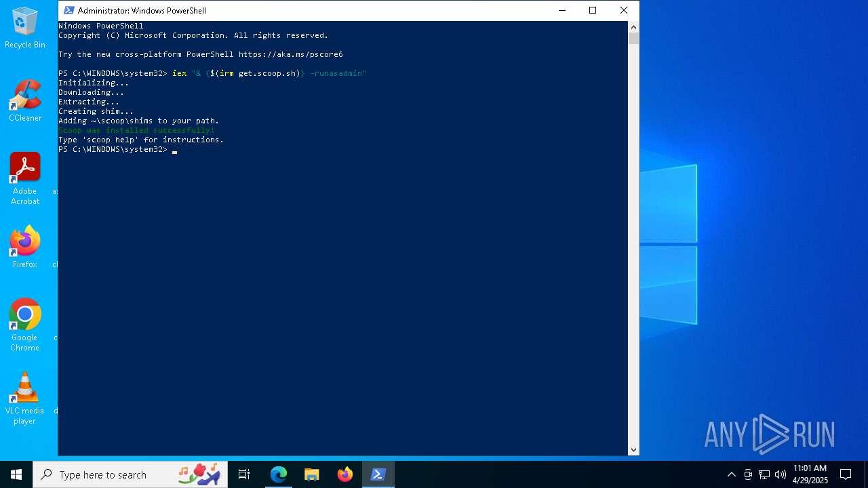
Task: Close the PowerShell window
Action: (624, 10)
